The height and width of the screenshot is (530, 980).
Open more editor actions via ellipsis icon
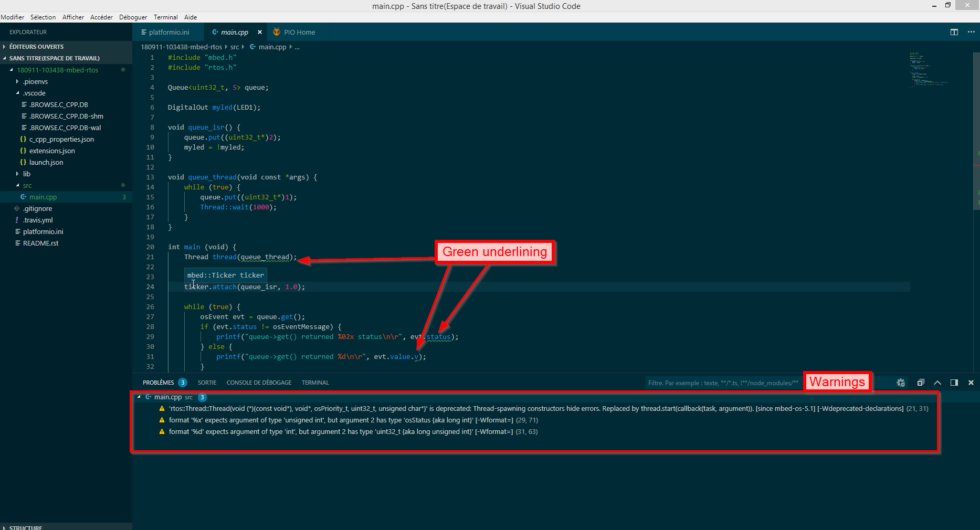(x=971, y=31)
